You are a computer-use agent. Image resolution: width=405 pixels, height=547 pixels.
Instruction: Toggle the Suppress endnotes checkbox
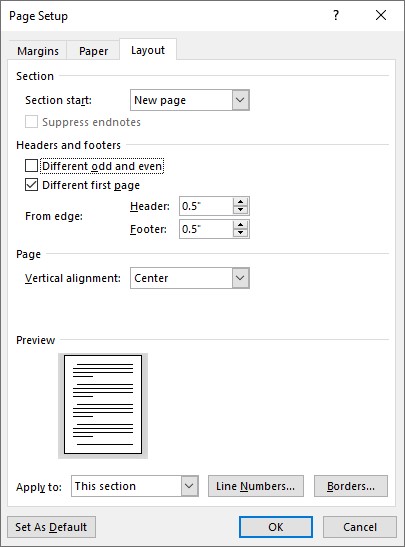[31, 122]
